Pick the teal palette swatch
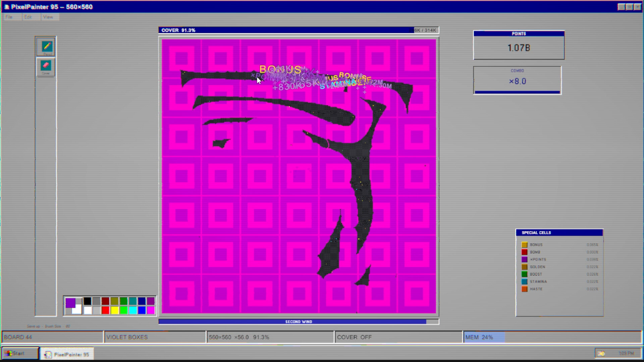Image resolution: width=644 pixels, height=362 pixels. (133, 301)
